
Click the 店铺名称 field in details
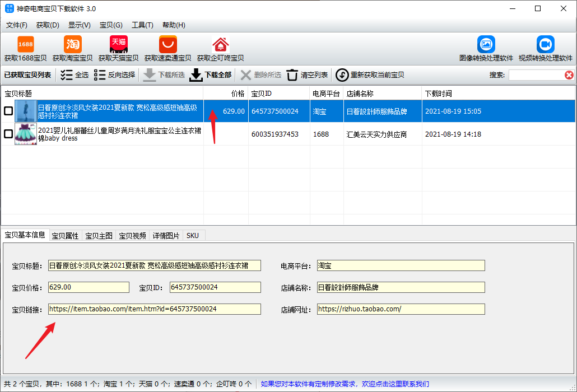pos(401,287)
